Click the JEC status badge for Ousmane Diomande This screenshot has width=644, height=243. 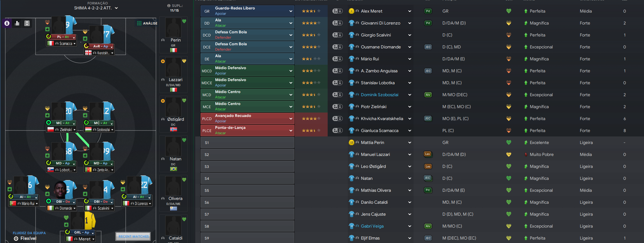(x=428, y=47)
